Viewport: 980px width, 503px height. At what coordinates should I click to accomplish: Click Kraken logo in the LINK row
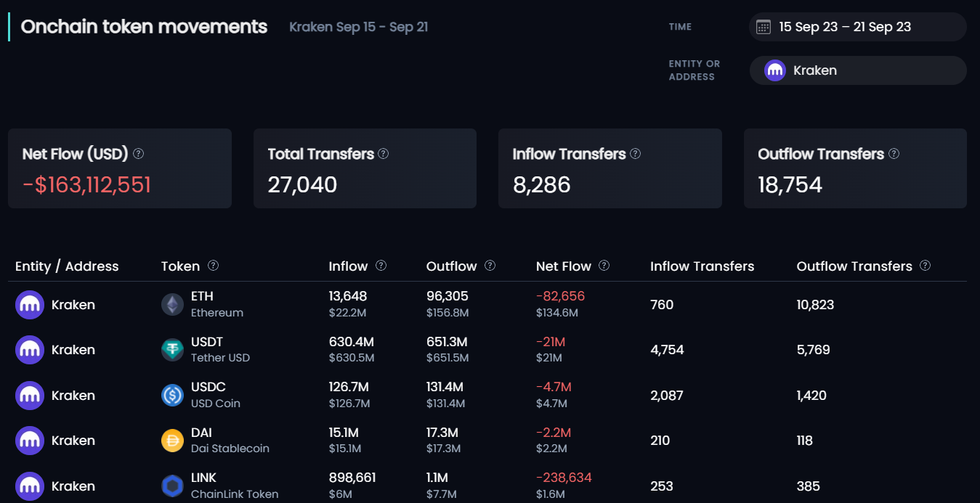pyautogui.click(x=30, y=486)
